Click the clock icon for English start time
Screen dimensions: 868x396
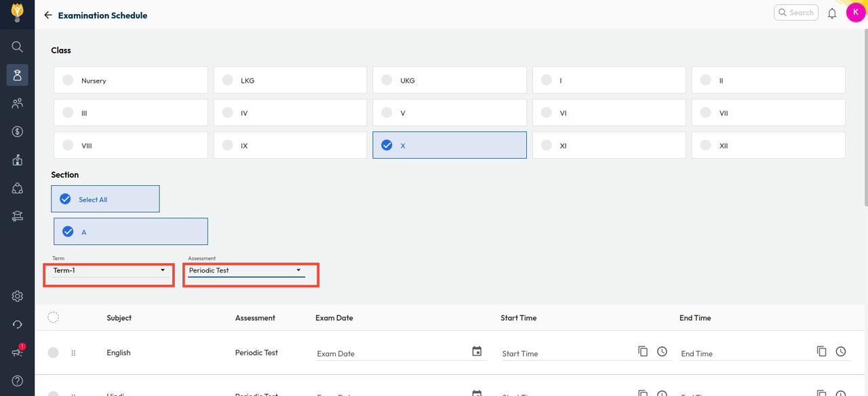click(662, 351)
